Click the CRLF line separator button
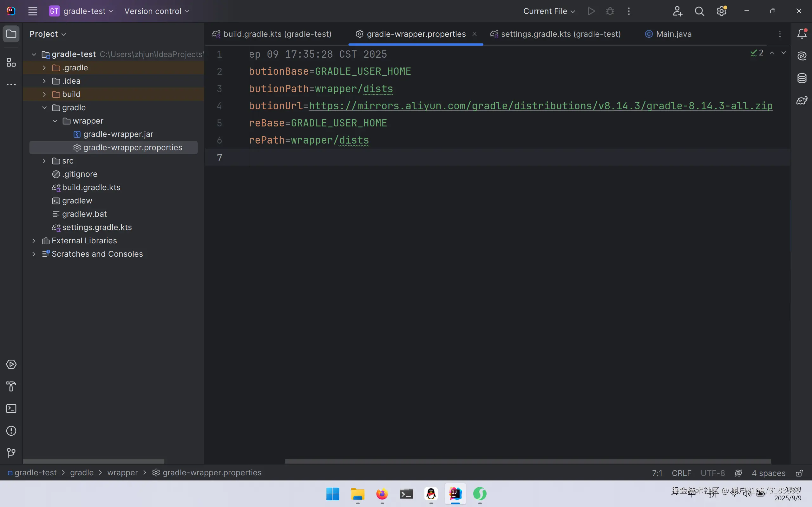This screenshot has height=507, width=812. pos(681,473)
